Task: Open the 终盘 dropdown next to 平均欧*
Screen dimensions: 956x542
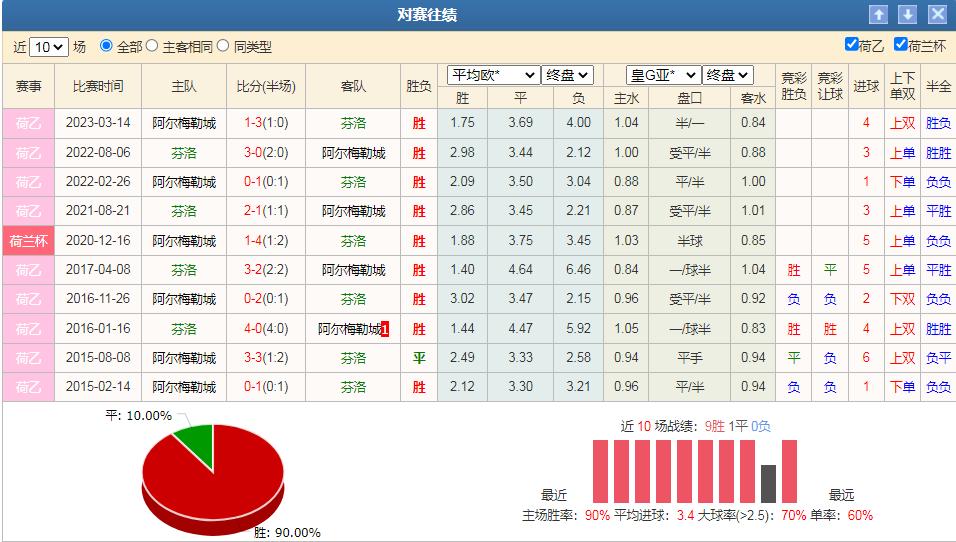Action: 567,75
